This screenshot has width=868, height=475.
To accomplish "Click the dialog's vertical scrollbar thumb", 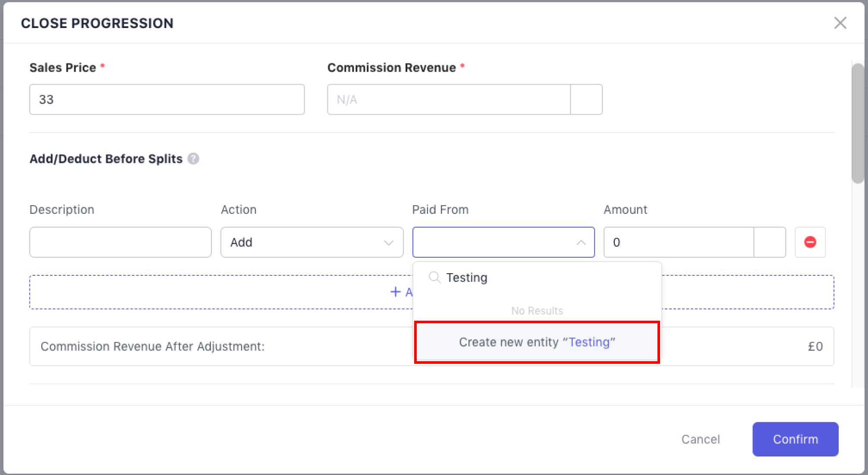I will tap(858, 123).
